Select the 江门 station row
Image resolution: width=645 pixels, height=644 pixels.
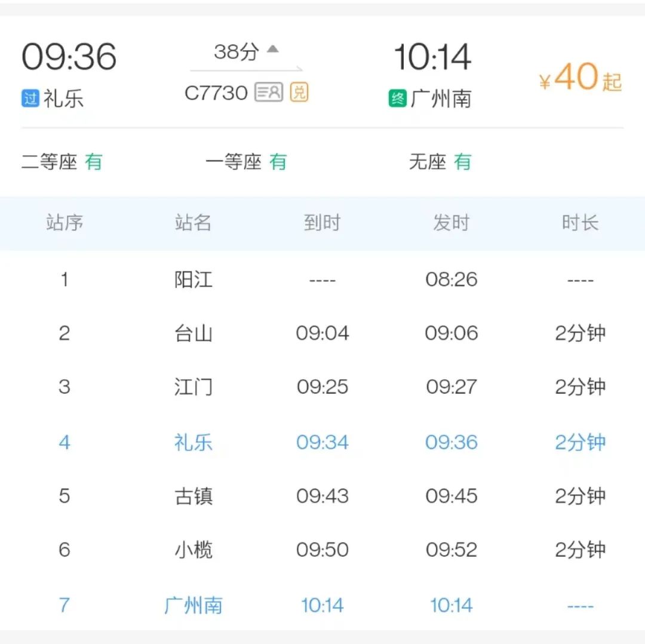322,387
